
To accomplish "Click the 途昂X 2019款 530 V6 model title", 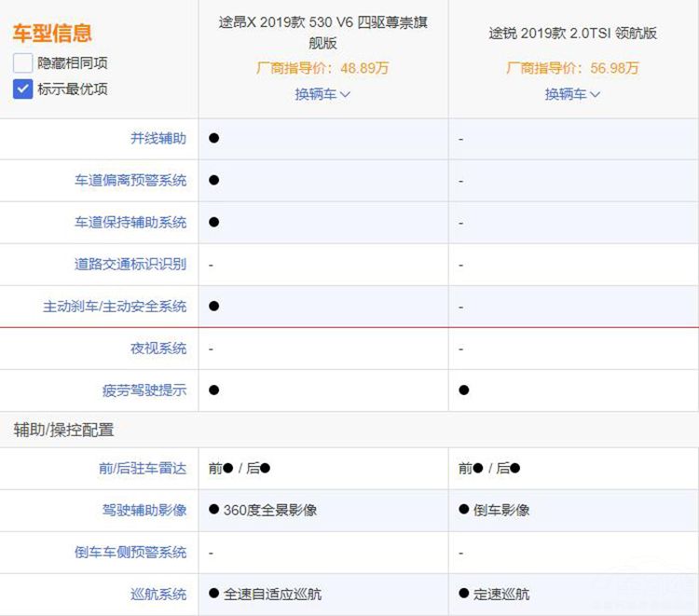I will click(322, 32).
